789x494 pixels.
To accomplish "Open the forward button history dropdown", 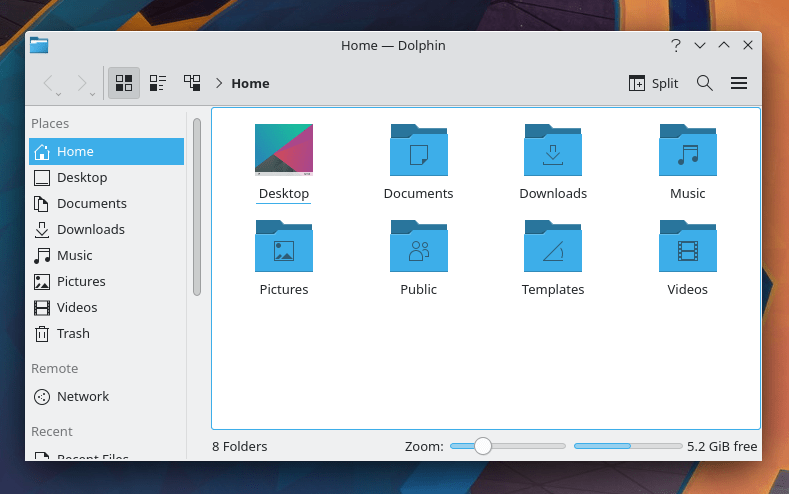I will pos(93,94).
